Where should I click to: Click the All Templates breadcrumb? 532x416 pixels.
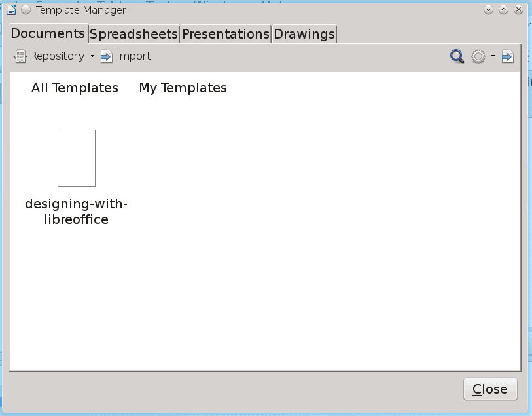(x=75, y=88)
